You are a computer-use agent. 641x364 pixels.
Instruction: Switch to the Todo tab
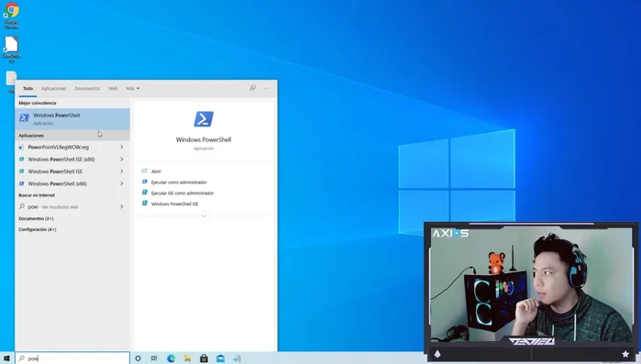pos(28,88)
